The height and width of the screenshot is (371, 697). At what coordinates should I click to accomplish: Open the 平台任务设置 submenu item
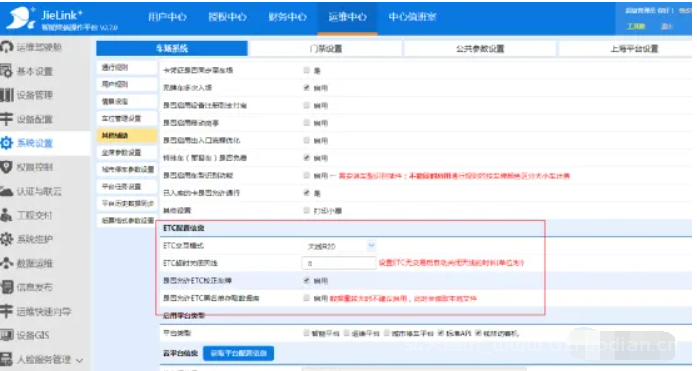[x=127, y=187]
